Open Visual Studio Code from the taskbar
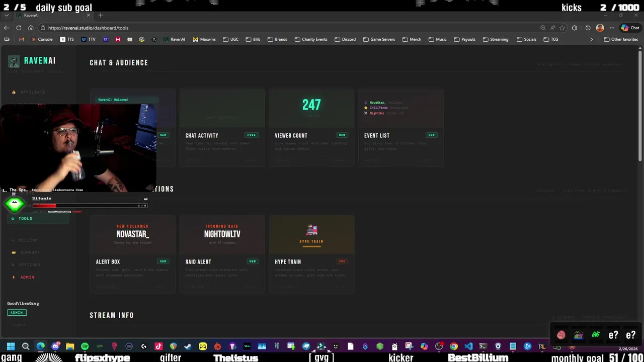 point(468,346)
